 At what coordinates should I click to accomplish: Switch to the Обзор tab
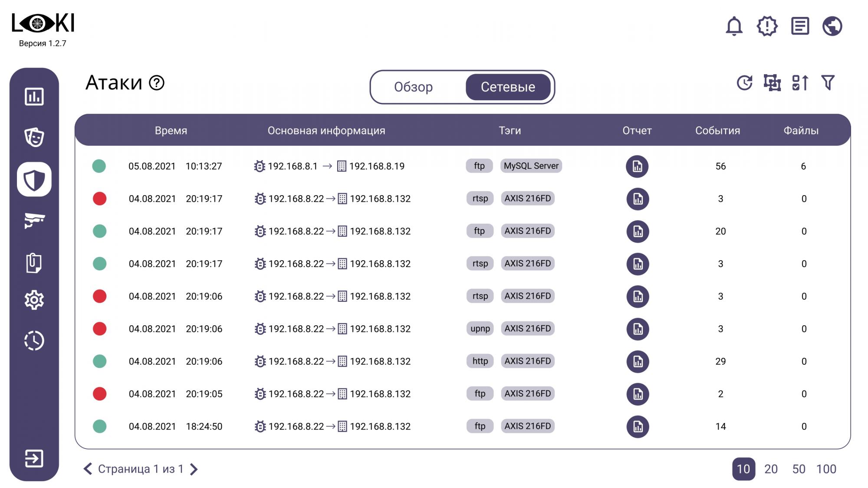413,87
